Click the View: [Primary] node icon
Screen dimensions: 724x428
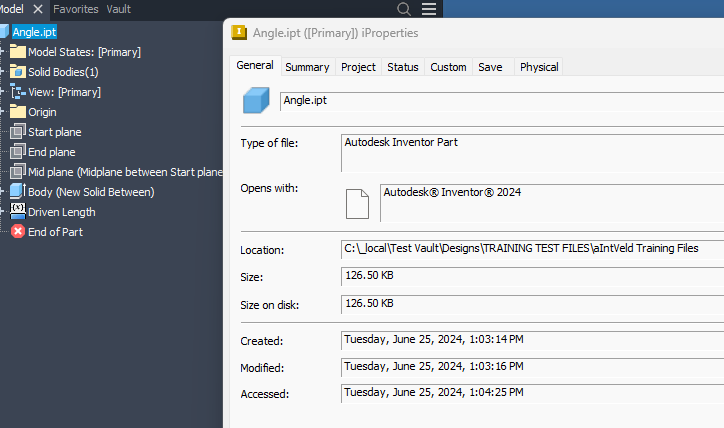coord(18,92)
